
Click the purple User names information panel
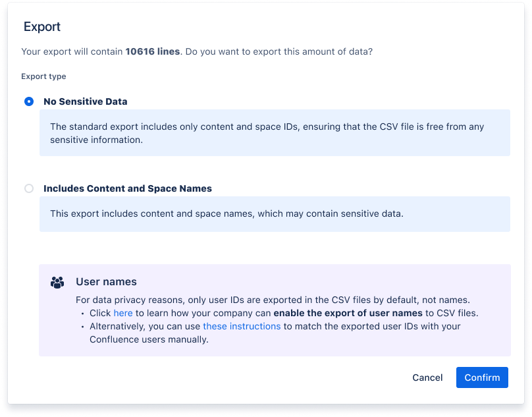click(x=275, y=310)
